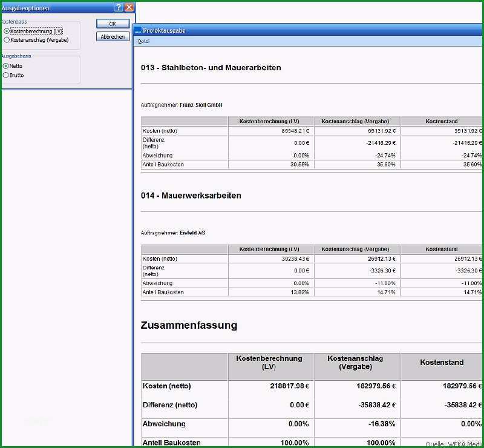Image resolution: width=484 pixels, height=448 pixels.
Task: Click Antell Baukosten row label in summary
Action: [x=172, y=443]
